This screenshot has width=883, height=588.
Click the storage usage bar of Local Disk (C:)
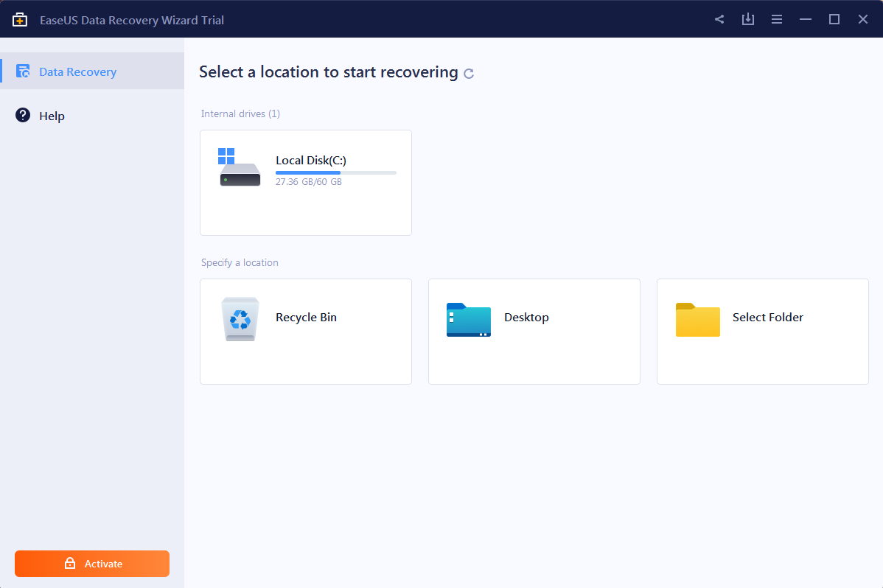[x=335, y=172]
